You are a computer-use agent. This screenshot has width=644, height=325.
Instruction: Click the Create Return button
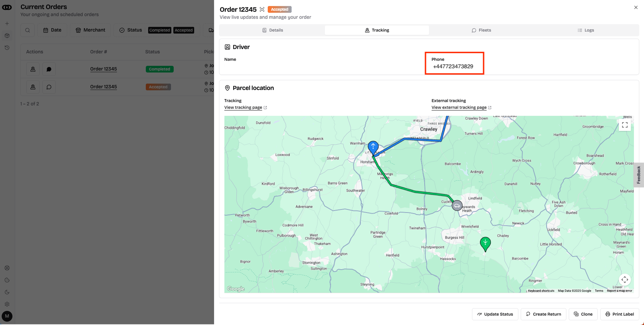point(544,314)
